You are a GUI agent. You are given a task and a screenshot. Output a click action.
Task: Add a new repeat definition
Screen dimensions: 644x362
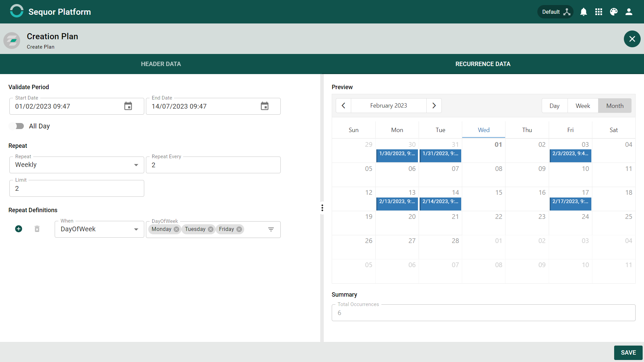19,229
